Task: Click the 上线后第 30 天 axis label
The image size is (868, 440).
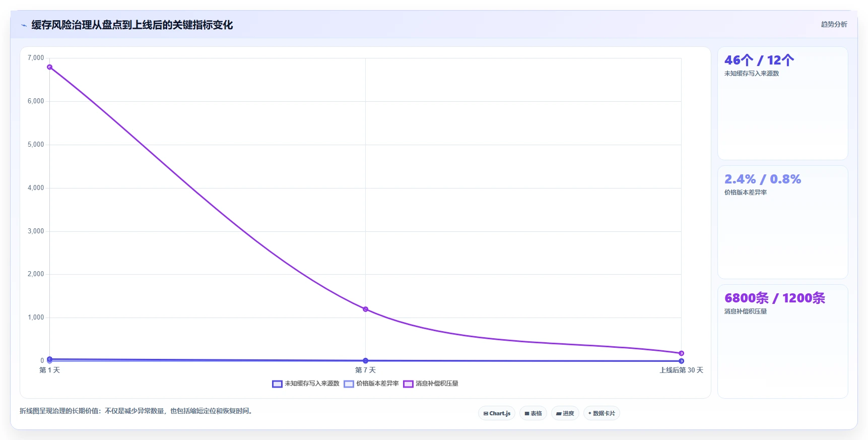Action: point(681,370)
